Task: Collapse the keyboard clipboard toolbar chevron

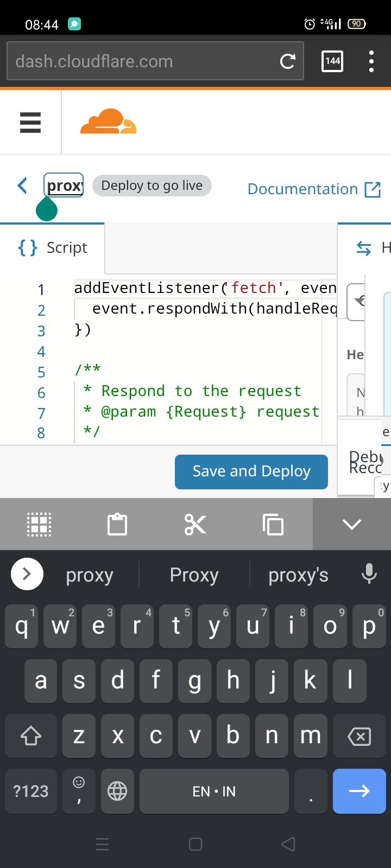Action: [x=352, y=525]
